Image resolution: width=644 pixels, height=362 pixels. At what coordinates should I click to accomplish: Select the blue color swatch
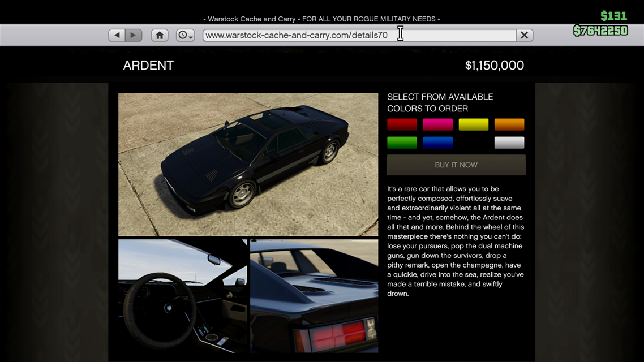tap(438, 143)
